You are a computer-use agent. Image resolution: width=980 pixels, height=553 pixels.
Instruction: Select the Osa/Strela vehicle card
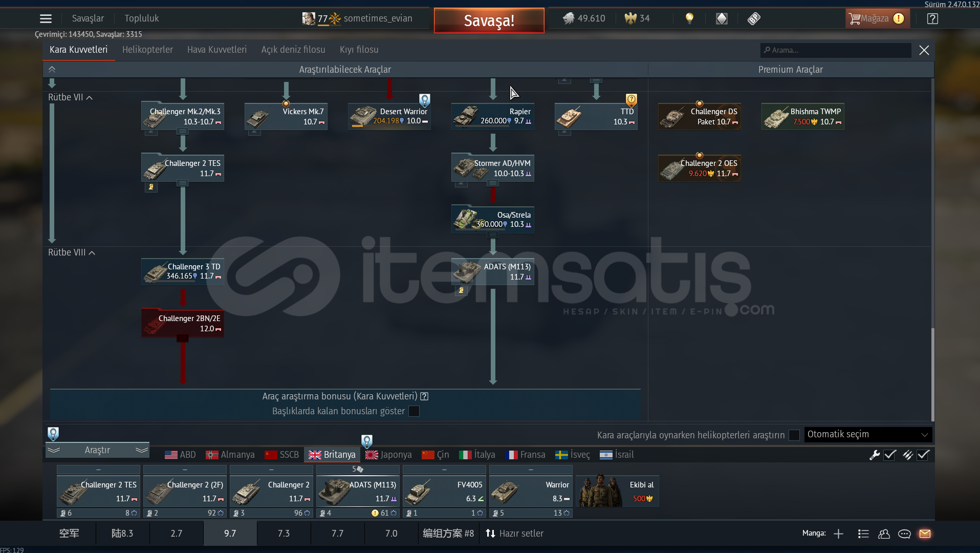point(493,220)
